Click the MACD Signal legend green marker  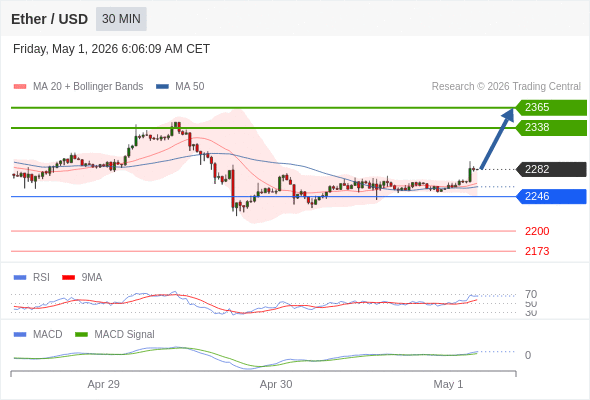pyautogui.click(x=81, y=334)
